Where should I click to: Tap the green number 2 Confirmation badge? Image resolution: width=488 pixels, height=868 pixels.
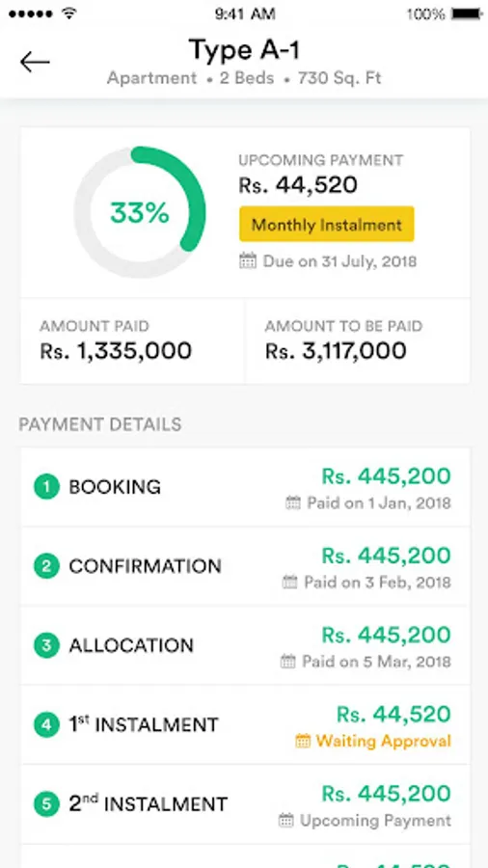pos(46,566)
